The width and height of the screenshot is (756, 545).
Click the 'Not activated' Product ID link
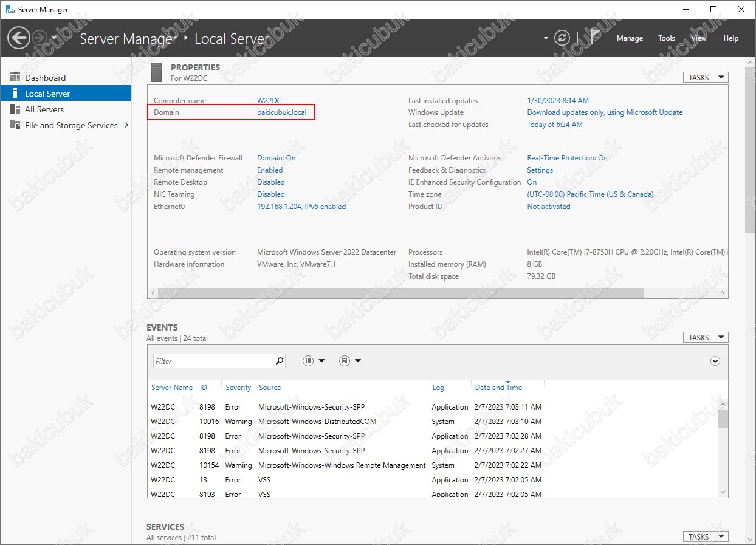(549, 207)
